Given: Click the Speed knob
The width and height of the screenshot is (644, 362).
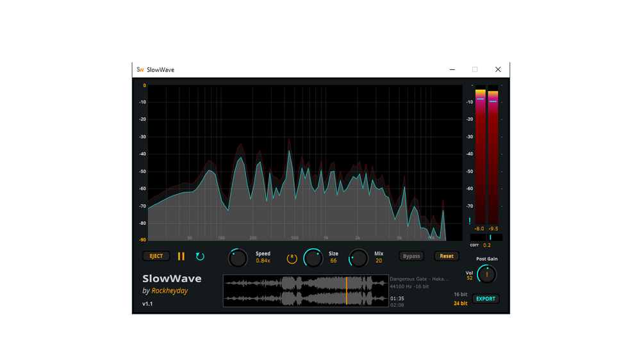Looking at the screenshot, I should pyautogui.click(x=238, y=258).
